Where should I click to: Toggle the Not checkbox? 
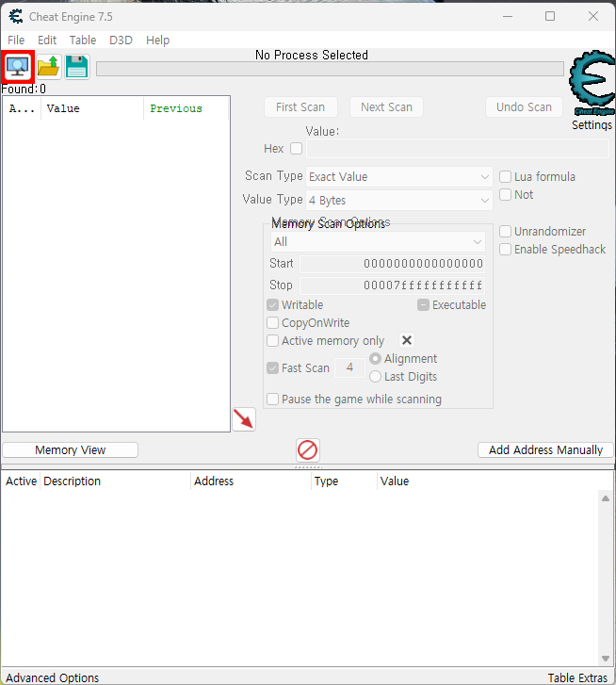coord(505,194)
